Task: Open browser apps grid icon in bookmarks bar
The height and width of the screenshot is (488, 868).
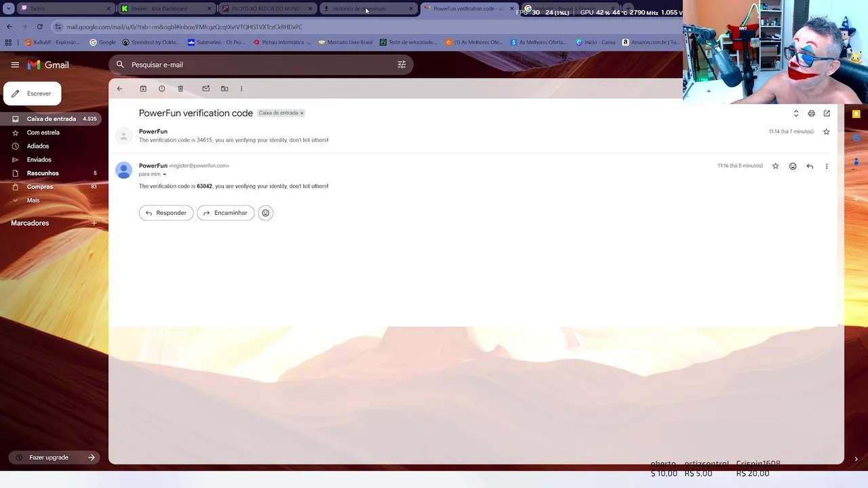Action: [x=8, y=42]
